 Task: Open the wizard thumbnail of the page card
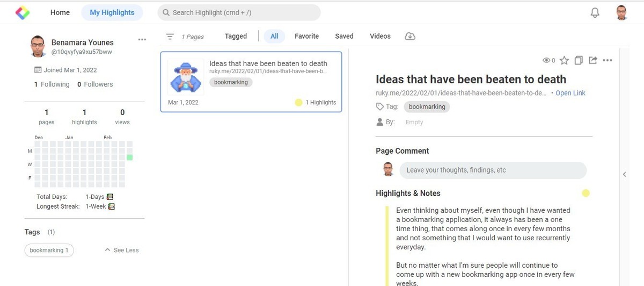[186, 77]
